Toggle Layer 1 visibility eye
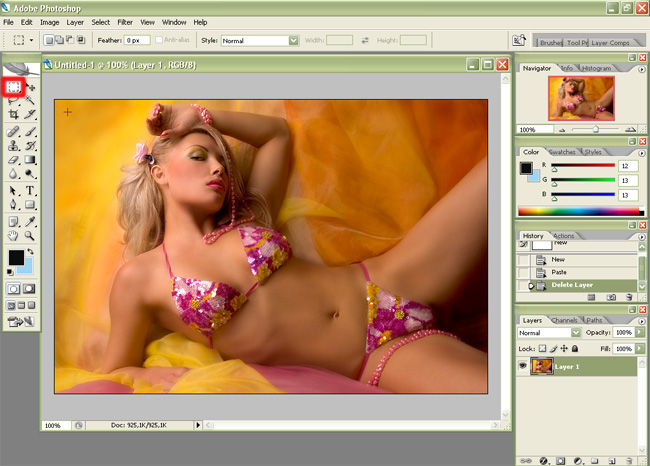The width and height of the screenshot is (650, 466). click(x=523, y=366)
